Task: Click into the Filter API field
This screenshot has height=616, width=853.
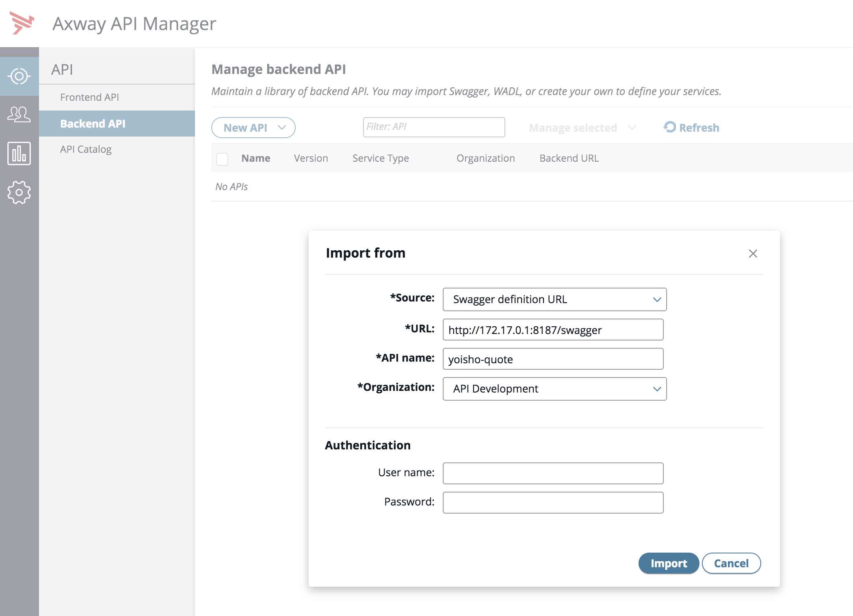Action: (434, 127)
